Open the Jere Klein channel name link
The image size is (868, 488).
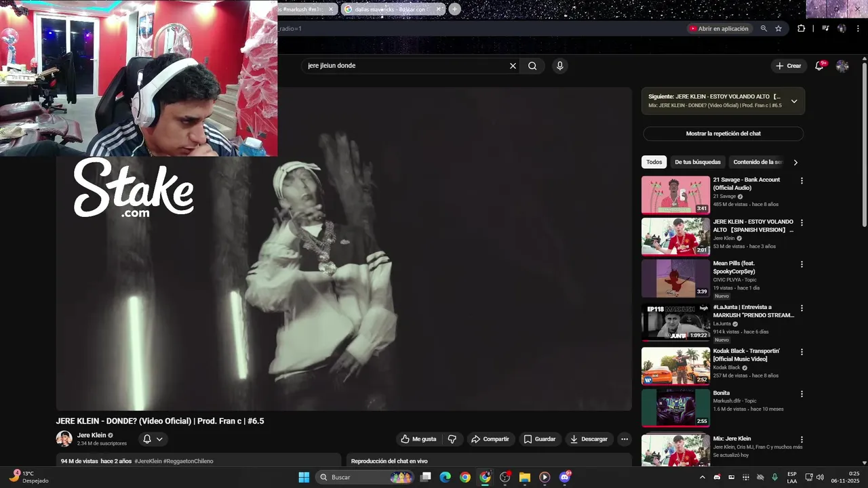pyautogui.click(x=92, y=435)
